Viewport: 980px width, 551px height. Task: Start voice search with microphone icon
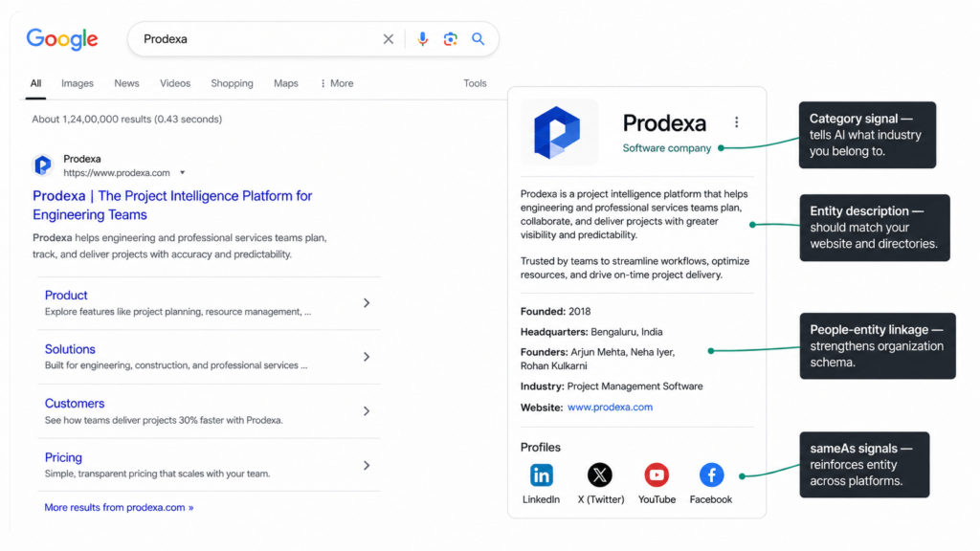[x=422, y=39]
